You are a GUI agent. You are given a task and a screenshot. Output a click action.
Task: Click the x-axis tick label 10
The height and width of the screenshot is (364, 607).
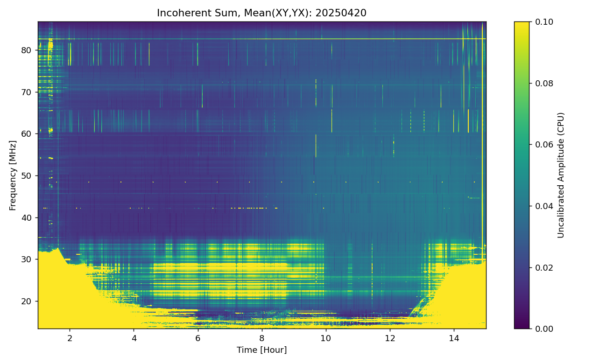(325, 337)
